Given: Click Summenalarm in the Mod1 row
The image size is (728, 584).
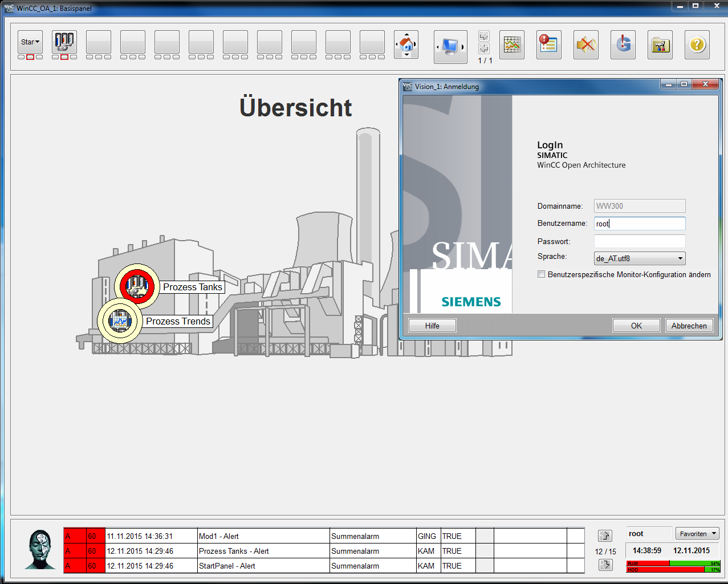Looking at the screenshot, I should tap(373, 536).
